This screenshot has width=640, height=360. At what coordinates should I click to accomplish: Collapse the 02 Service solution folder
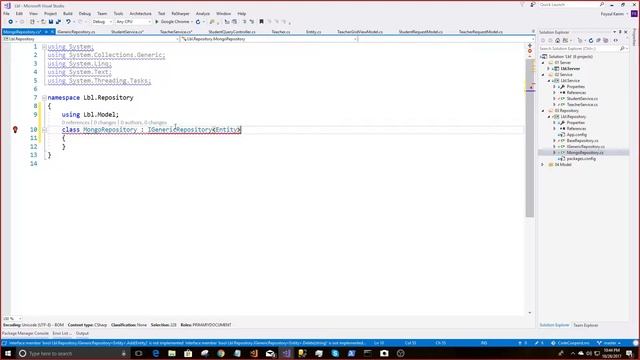click(543, 75)
